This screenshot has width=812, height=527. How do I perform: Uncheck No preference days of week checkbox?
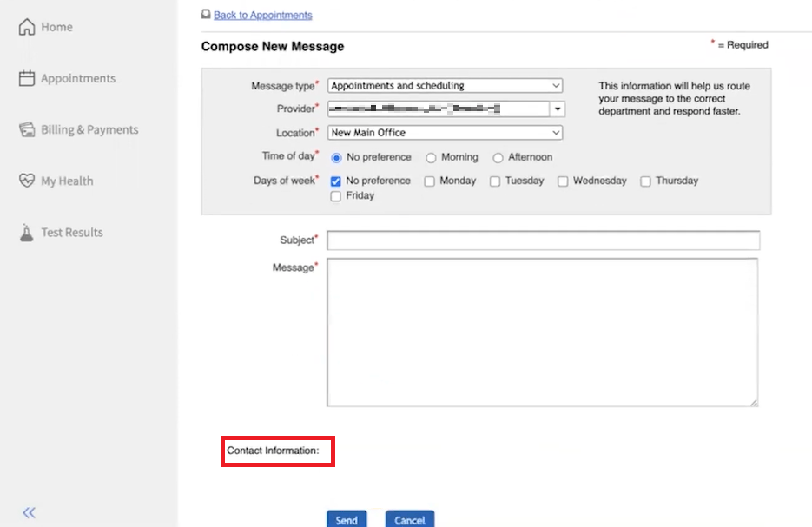click(335, 181)
